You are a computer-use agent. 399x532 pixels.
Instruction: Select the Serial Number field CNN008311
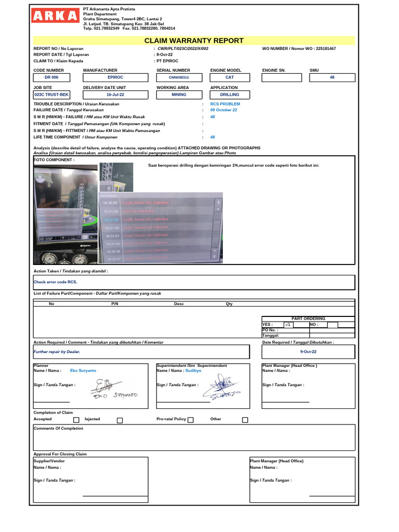179,78
